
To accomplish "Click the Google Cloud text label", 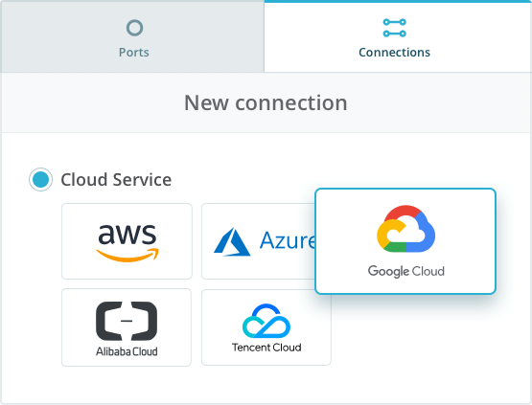I will click(406, 272).
